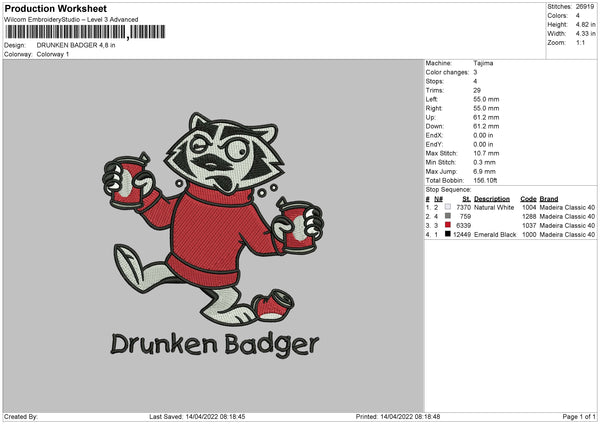Click the Code column header
This screenshot has height=424, width=600.
(528, 198)
